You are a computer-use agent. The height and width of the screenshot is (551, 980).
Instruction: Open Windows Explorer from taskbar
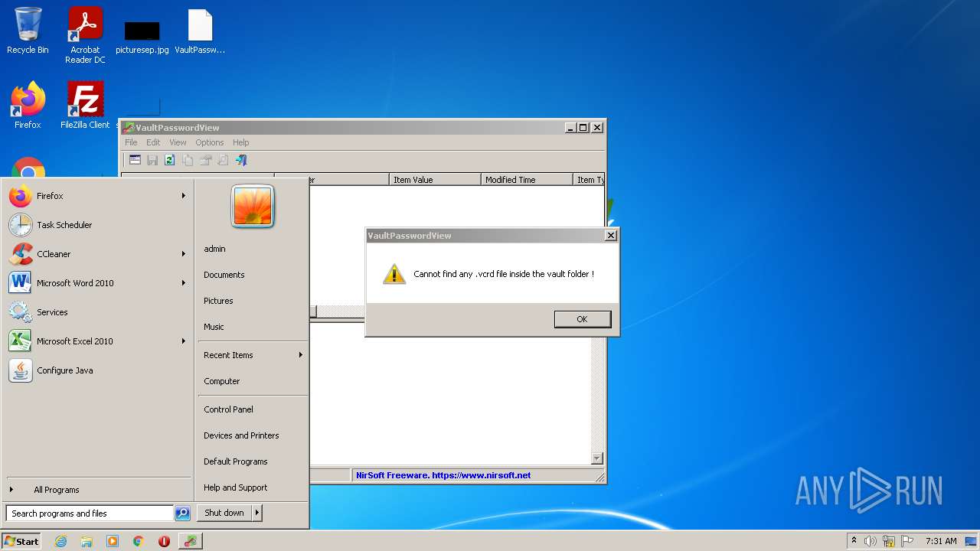pos(87,541)
